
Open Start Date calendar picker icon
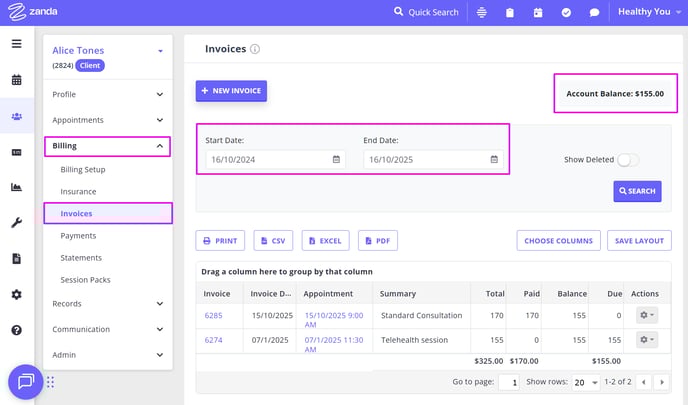click(336, 159)
